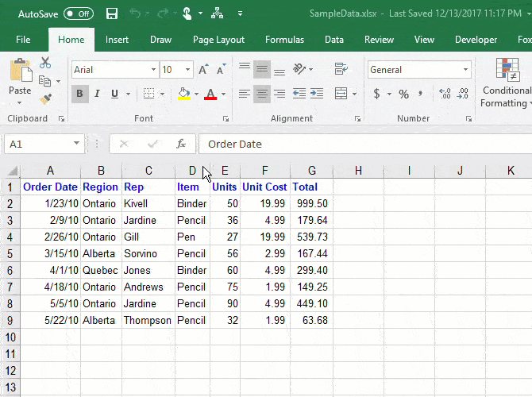Open the Arial font name dropdown
This screenshot has height=397, width=532.
tap(153, 70)
